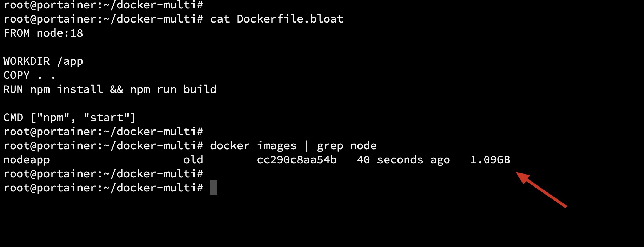
Task: Click the COPY . . instruction
Action: pos(29,75)
